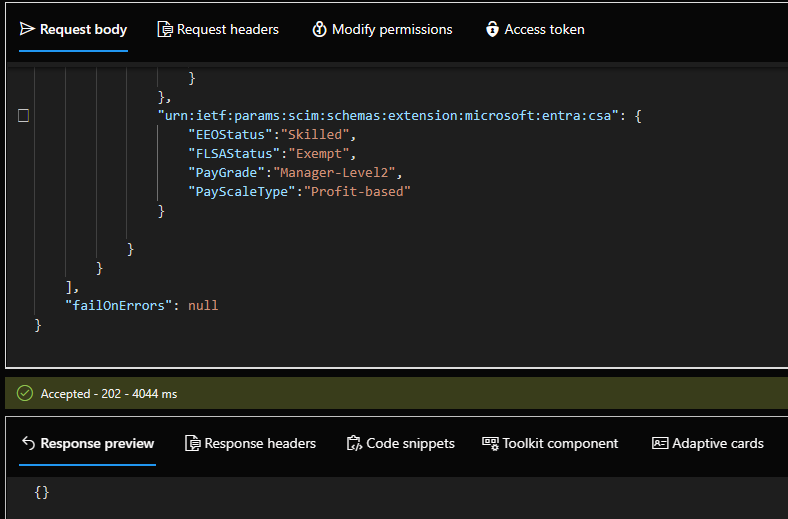This screenshot has width=788, height=519.
Task: Click the final closing brace in request body
Action: [38, 325]
